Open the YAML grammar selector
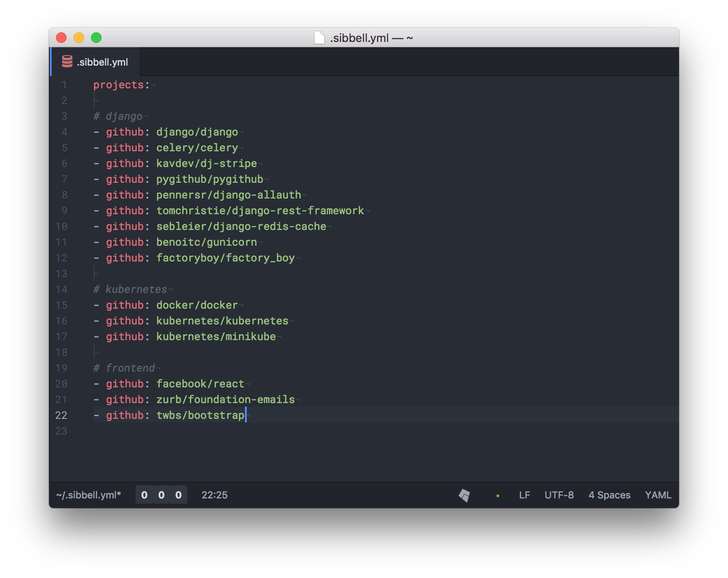This screenshot has width=728, height=578. pyautogui.click(x=658, y=495)
